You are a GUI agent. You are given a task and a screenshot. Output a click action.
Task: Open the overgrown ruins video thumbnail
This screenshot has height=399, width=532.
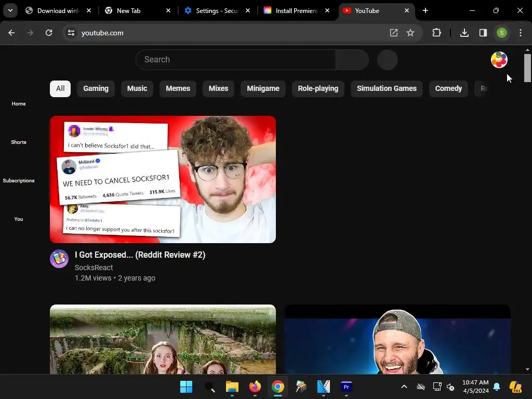click(x=163, y=339)
